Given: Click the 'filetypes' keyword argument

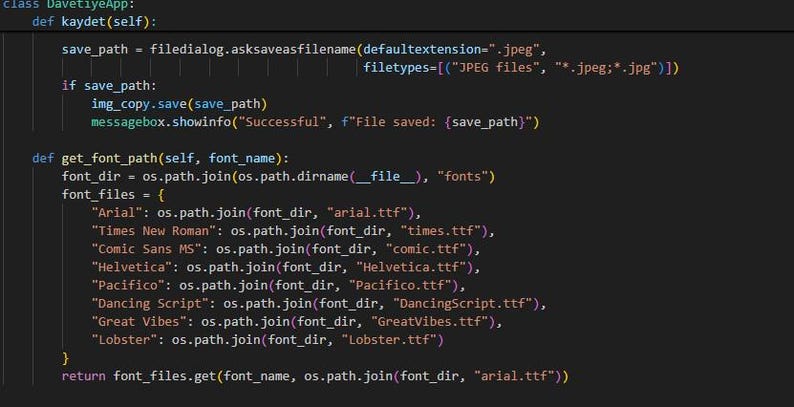Looking at the screenshot, I should (396, 68).
